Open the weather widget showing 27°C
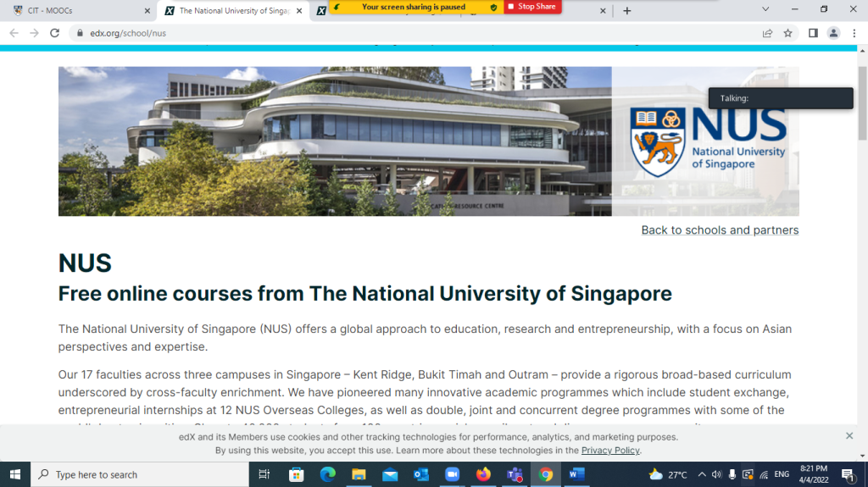Viewport: 868px width, 487px height. coord(668,474)
